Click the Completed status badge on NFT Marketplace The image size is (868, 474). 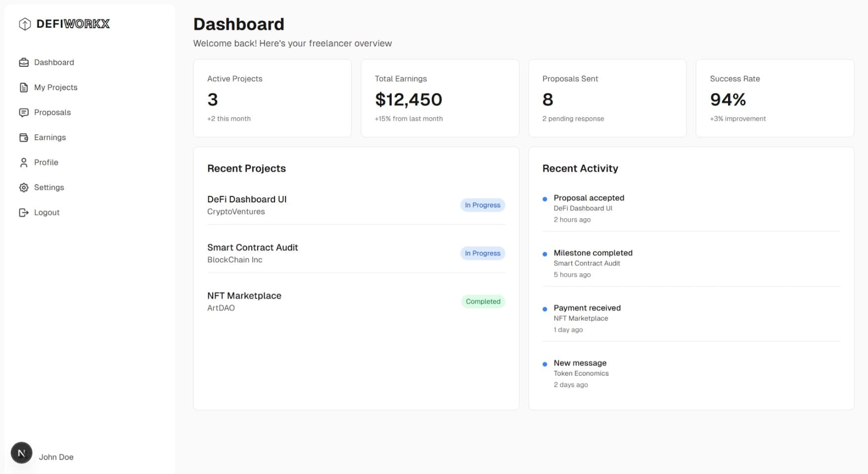point(483,301)
